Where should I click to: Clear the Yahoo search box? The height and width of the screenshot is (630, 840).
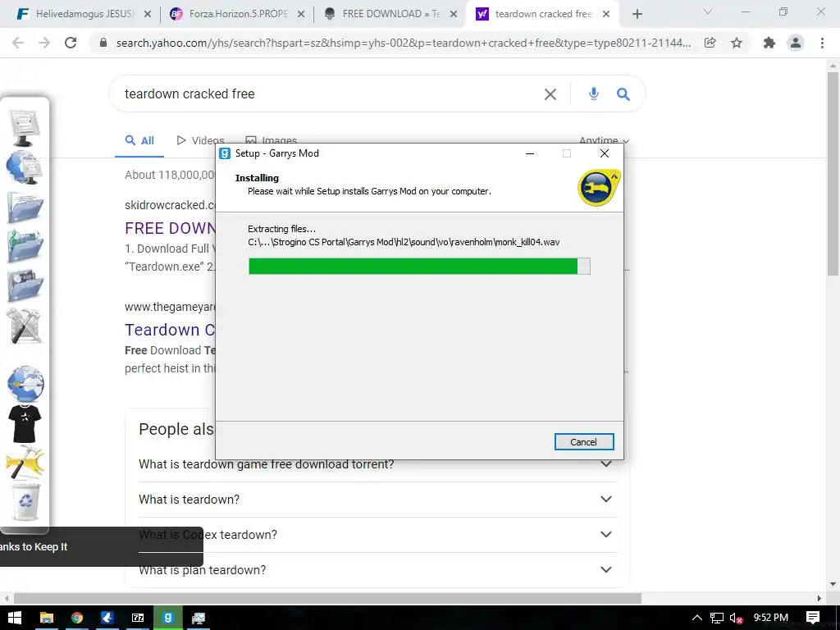(550, 94)
